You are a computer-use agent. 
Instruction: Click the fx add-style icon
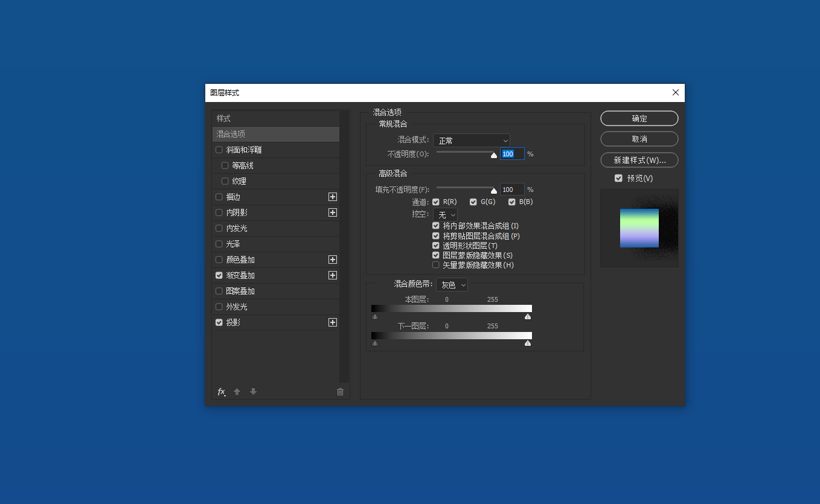point(222,392)
